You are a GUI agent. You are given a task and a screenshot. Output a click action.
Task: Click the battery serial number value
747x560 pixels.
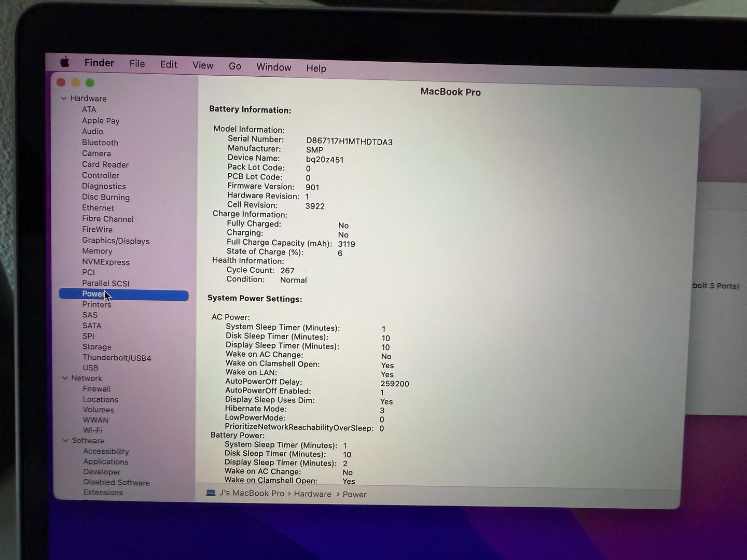click(x=349, y=142)
